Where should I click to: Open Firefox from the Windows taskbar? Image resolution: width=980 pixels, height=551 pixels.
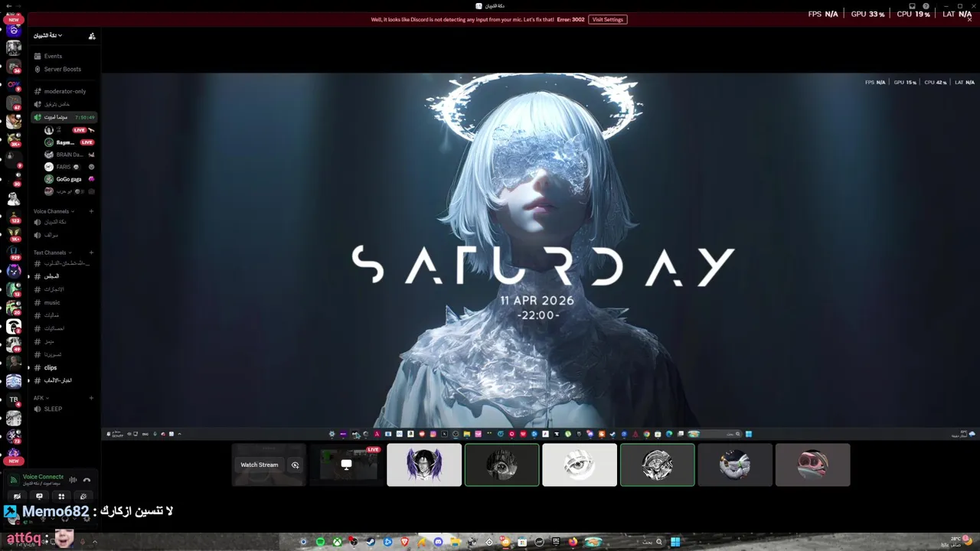point(573,542)
